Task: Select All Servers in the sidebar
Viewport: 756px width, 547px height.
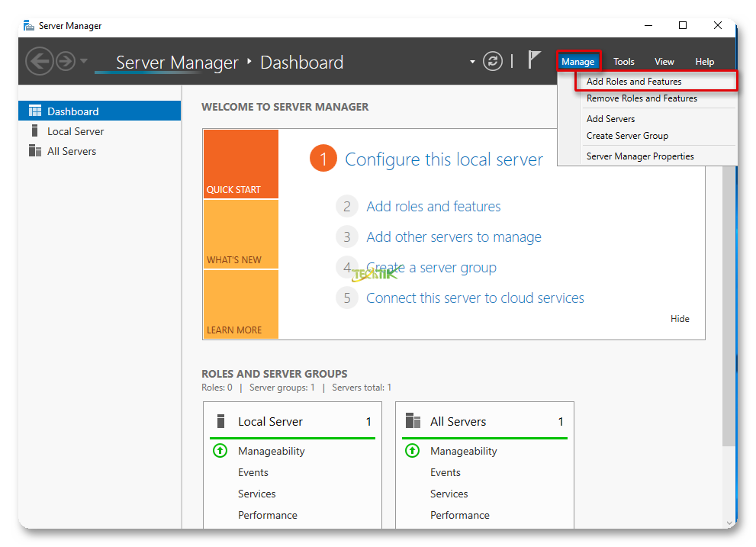Action: pos(71,151)
